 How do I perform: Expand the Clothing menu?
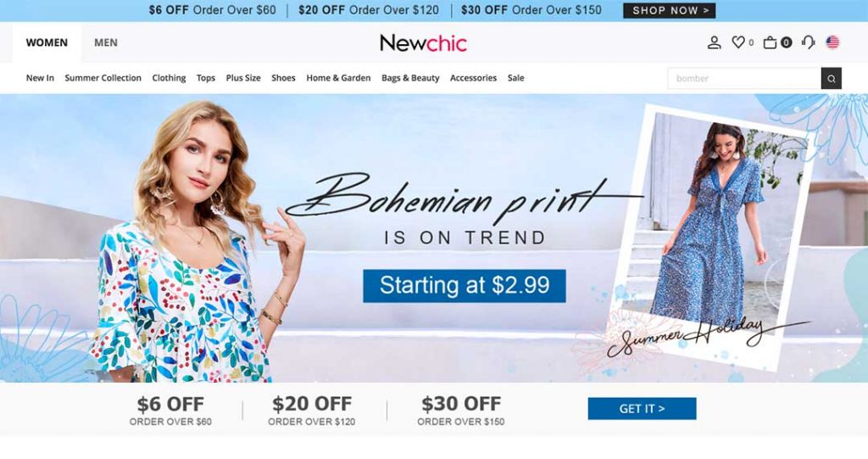pyautogui.click(x=169, y=78)
